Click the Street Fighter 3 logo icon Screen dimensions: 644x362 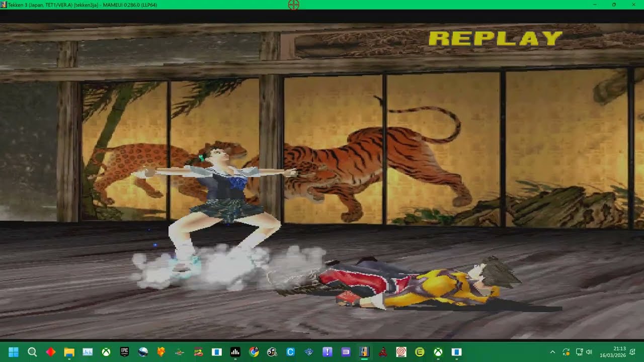[x=198, y=352]
